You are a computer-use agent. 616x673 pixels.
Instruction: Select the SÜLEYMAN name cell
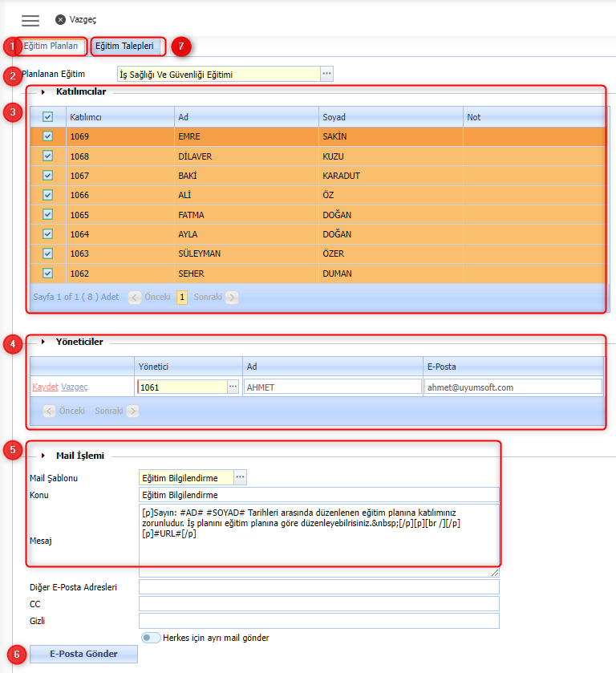pyautogui.click(x=246, y=253)
